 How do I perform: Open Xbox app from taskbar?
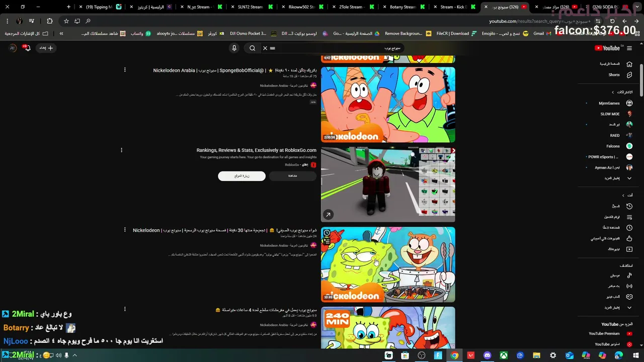[504, 355]
